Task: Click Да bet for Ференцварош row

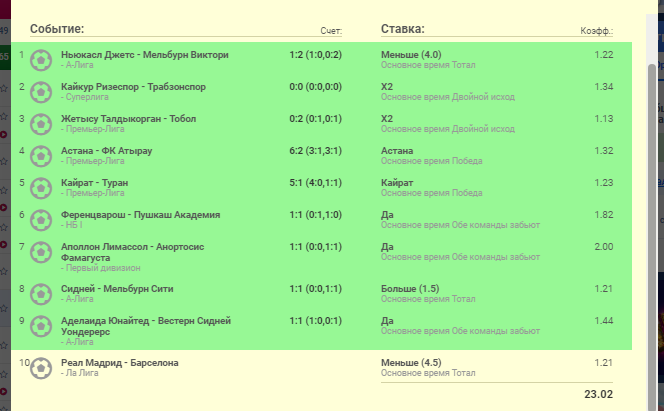Action: 387,215
